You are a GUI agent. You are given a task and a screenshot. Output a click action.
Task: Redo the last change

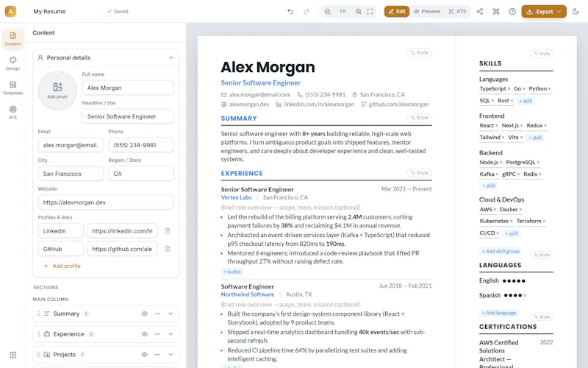[306, 12]
